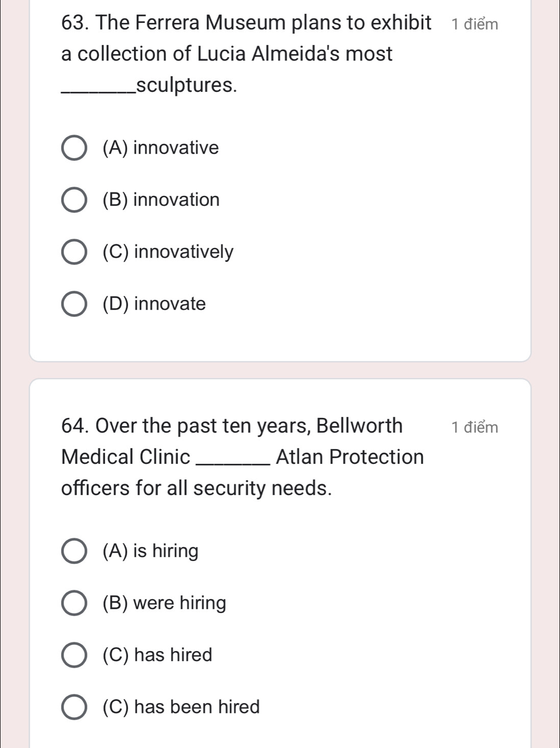Mark "(D) innovate" radio button as answer

74,304
